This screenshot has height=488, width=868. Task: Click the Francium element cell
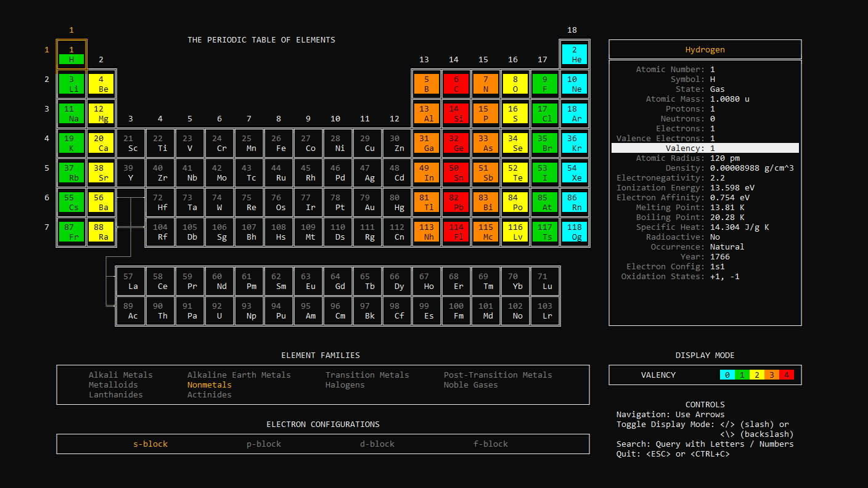[72, 232]
